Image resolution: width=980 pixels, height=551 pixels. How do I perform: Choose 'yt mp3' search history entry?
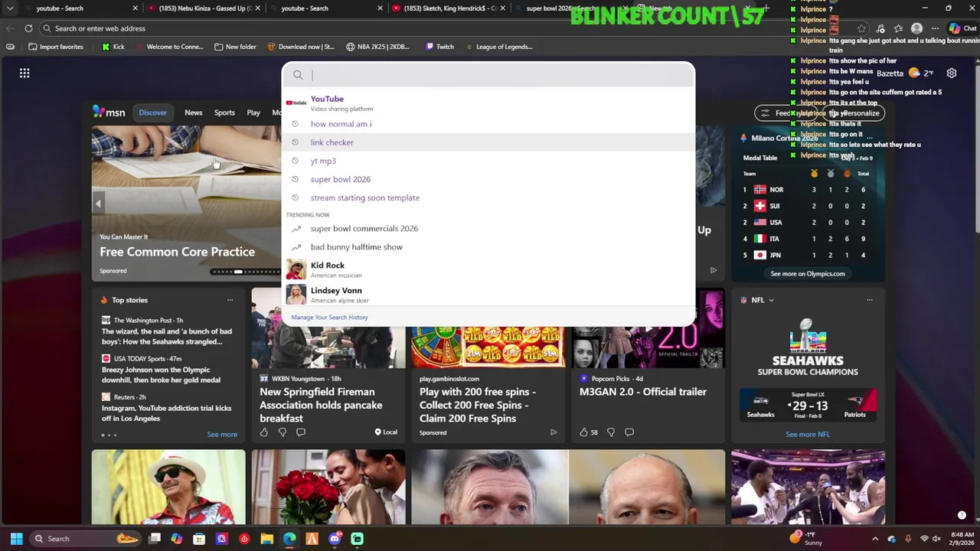tap(488, 161)
